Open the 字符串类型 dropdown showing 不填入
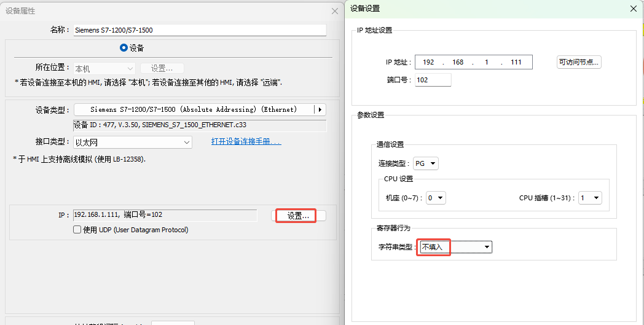The width and height of the screenshot is (644, 325). coord(455,247)
